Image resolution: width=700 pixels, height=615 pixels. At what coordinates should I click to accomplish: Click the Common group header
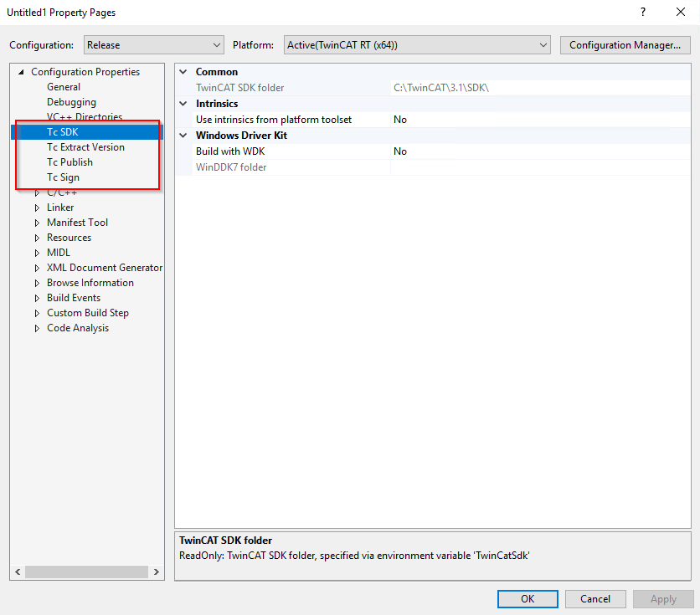click(217, 72)
